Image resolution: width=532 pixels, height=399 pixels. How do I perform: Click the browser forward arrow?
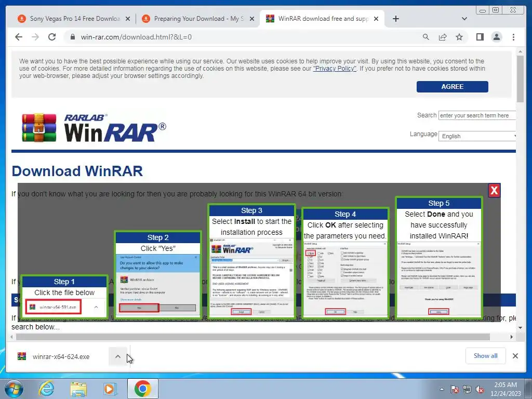pos(35,37)
